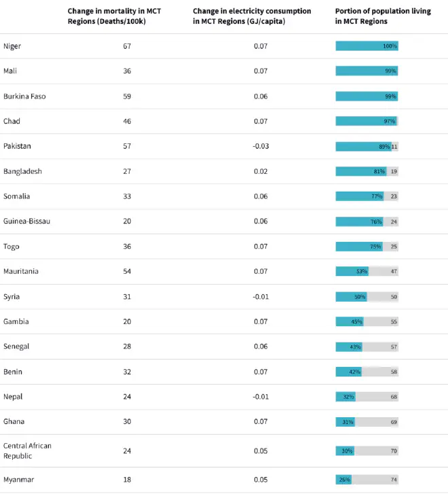Select the Burkina Faso country name
Screen dimensions: 448x494
(24, 96)
